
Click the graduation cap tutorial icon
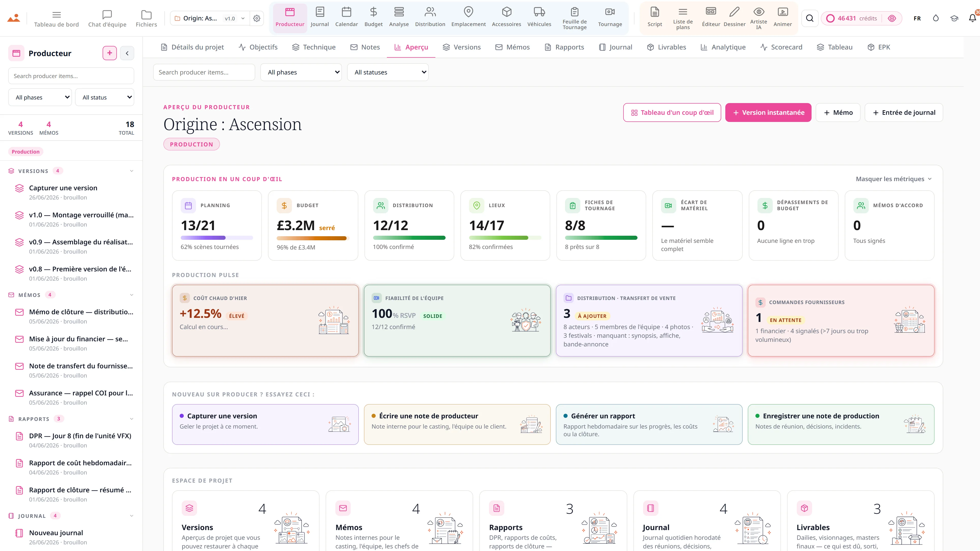[954, 18]
